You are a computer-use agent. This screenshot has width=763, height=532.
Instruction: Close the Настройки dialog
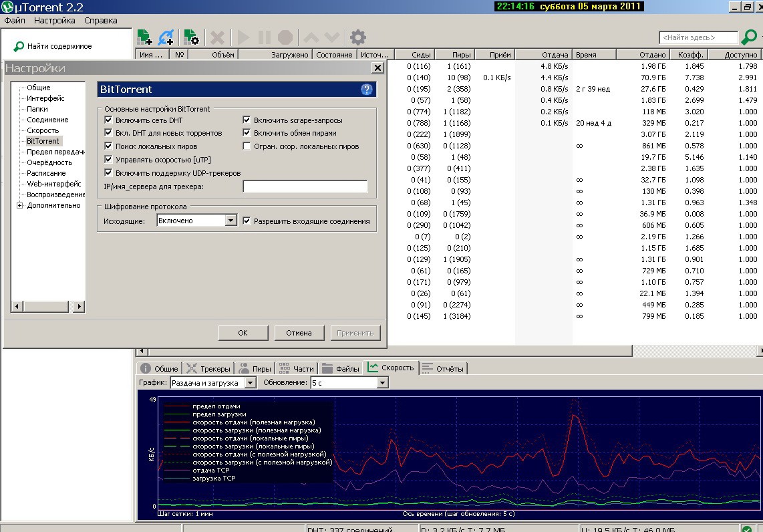coord(377,68)
